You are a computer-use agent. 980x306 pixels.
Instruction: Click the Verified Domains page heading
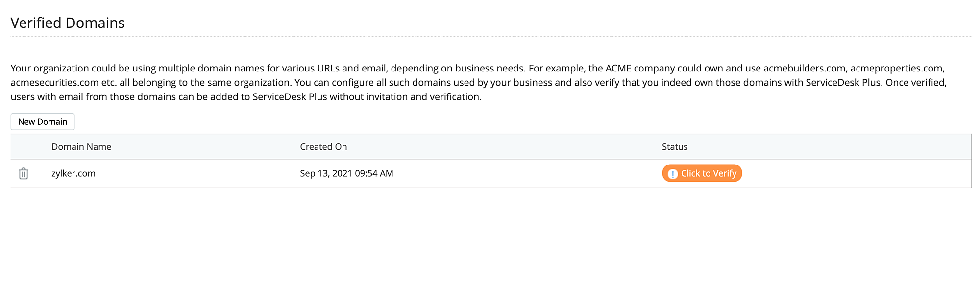click(68, 23)
